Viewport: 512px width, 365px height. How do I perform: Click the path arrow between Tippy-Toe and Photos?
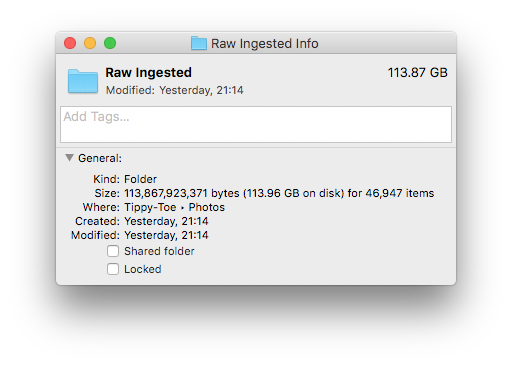[182, 208]
